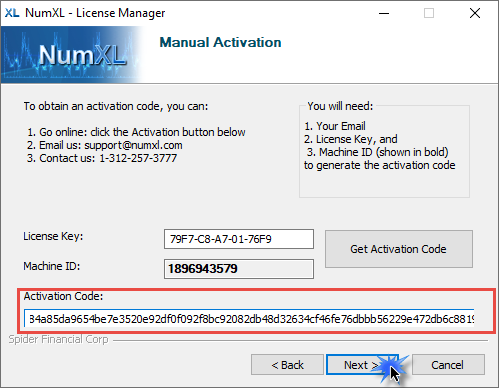This screenshot has height=388, width=499.
Task: Click the "Contact us: 1-312-257-3777" line
Action: (102, 158)
